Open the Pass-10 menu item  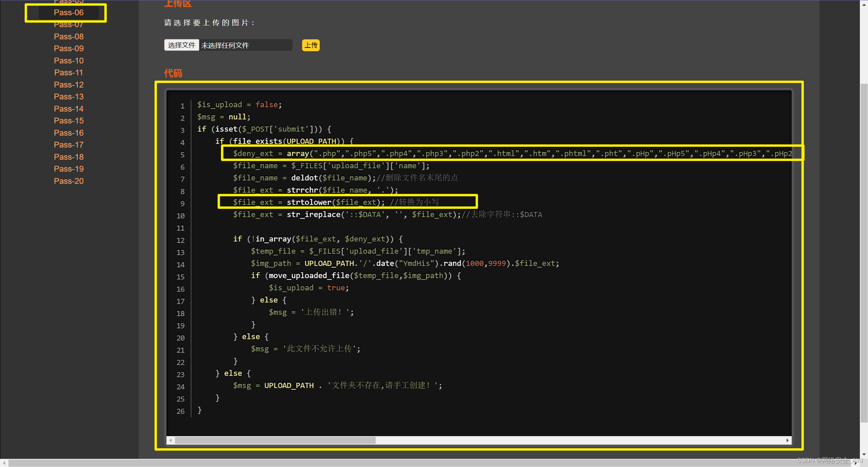68,61
